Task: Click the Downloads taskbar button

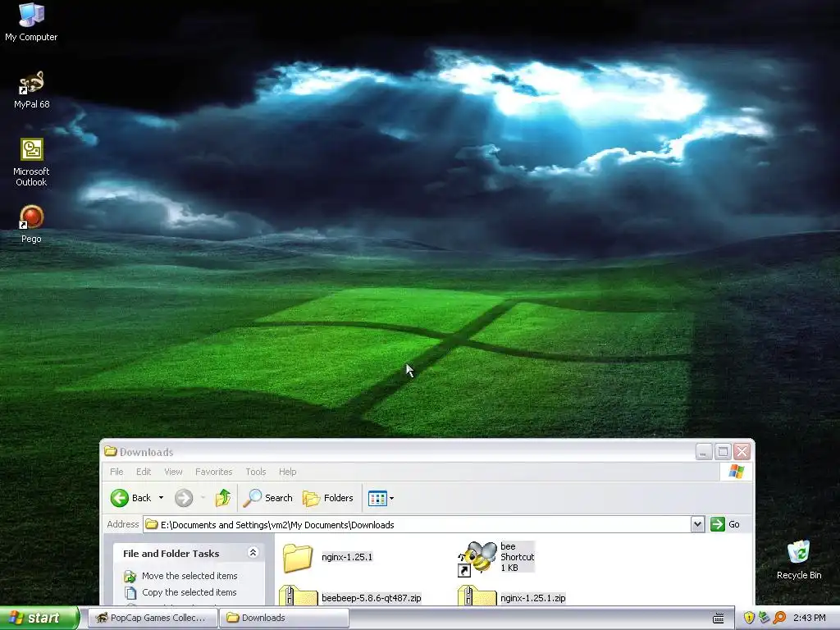Action: click(x=284, y=618)
